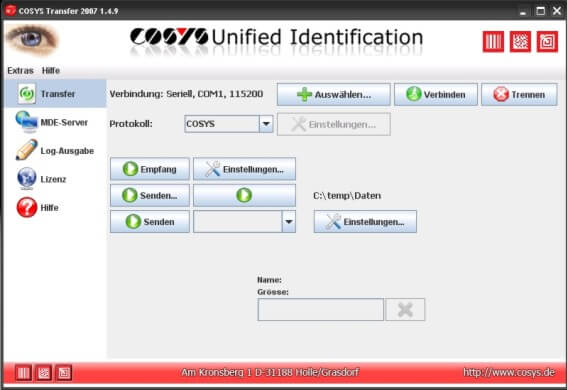Open the Hilfe menu in menu bar
The width and height of the screenshot is (567, 390).
[51, 70]
